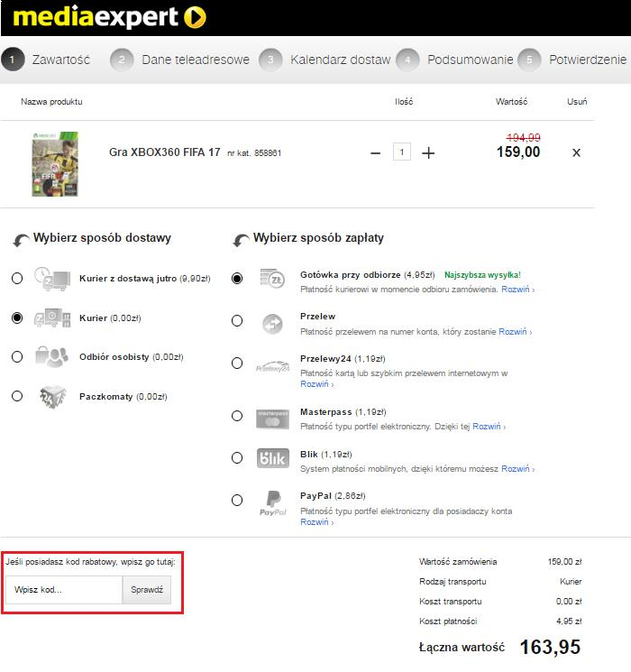
Task: Expand Blik description via Rozwiń
Action: pos(518,469)
